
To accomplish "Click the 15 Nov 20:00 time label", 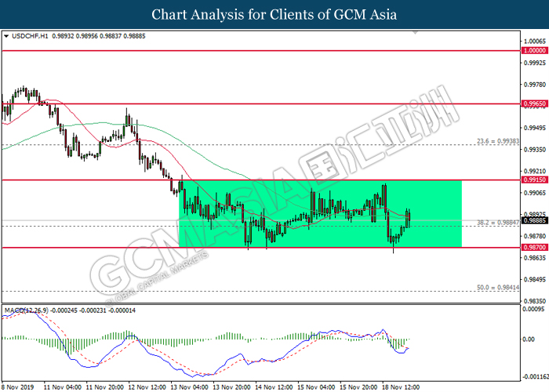I will click(358, 387).
